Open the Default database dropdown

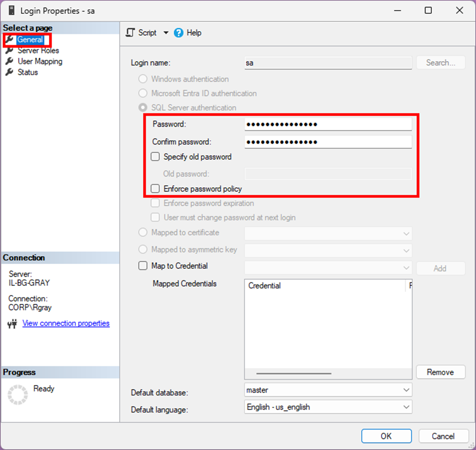point(328,390)
